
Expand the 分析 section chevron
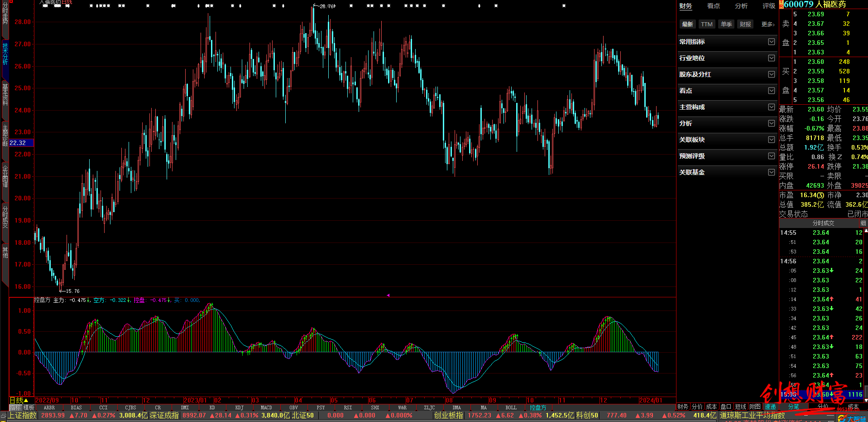tap(772, 123)
